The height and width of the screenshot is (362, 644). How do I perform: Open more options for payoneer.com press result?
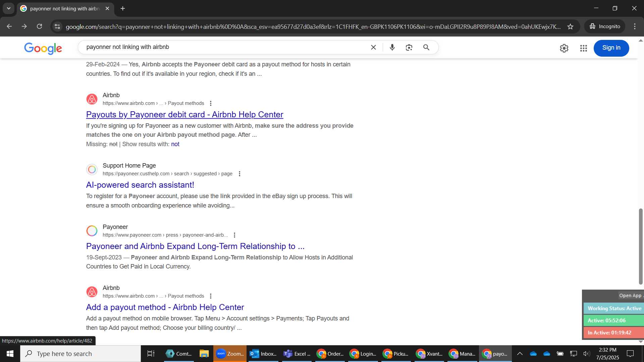coord(234,235)
